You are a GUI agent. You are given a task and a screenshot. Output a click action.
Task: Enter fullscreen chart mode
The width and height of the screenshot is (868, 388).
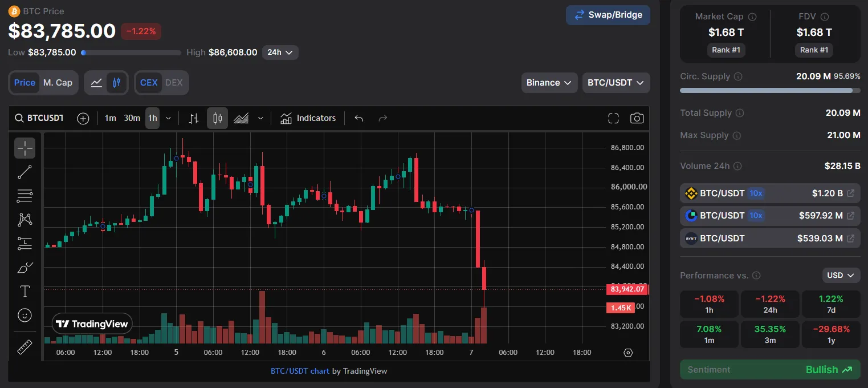(x=613, y=118)
